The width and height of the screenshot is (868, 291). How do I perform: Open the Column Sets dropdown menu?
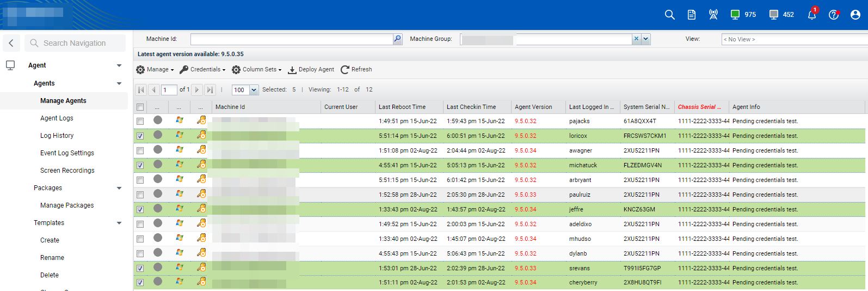coord(257,70)
